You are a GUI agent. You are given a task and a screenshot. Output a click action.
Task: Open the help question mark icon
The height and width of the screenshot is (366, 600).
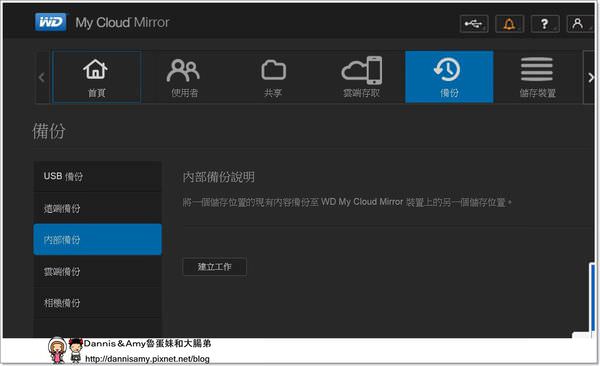pos(545,24)
